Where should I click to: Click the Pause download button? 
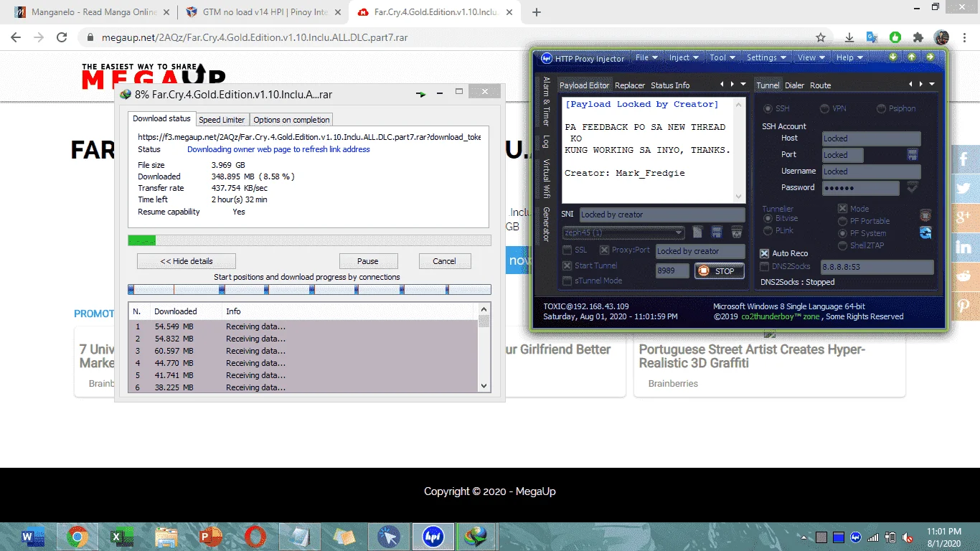(x=368, y=261)
